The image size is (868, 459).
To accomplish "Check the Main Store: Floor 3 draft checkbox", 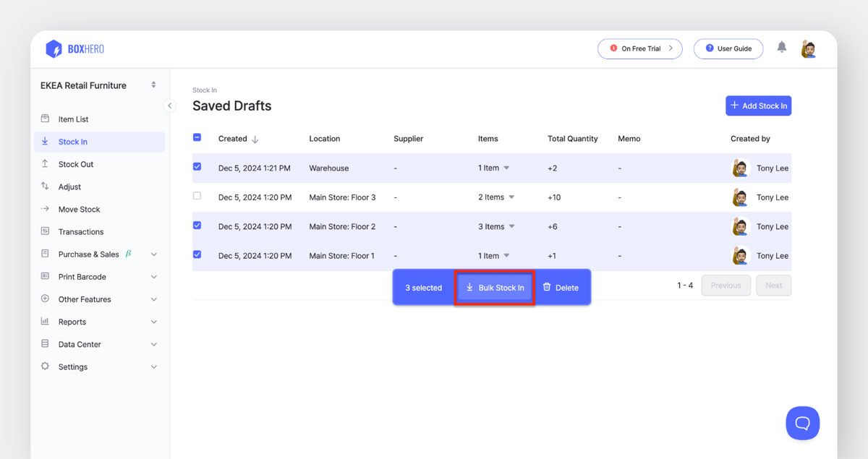I will pos(197,196).
